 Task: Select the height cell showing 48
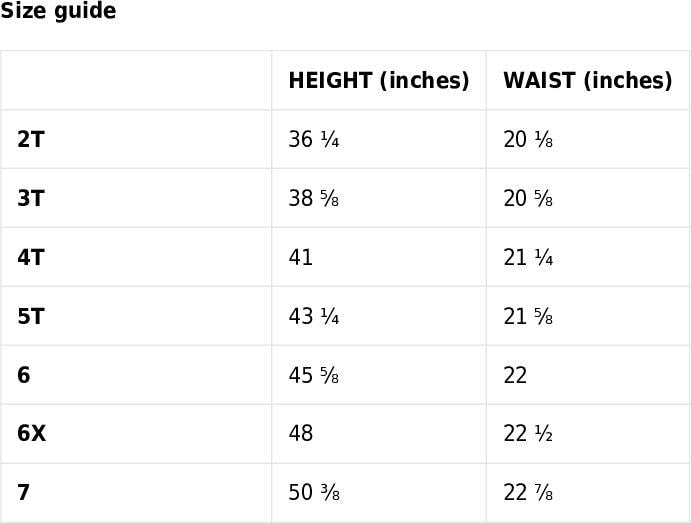tap(301, 434)
